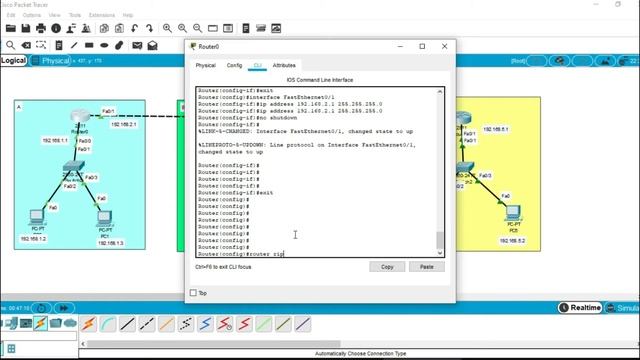The height and width of the screenshot is (360, 640).
Task: Zoom in on the workspace
Action: coord(167,28)
